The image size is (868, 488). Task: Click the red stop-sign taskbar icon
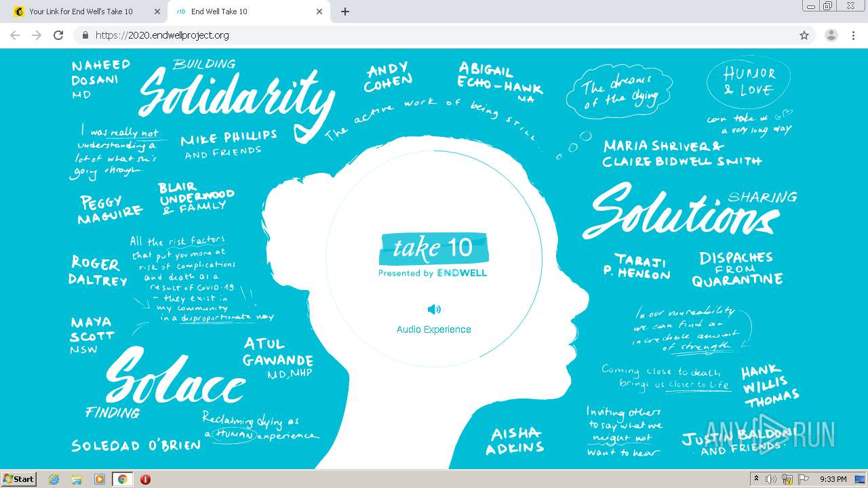[x=145, y=479]
